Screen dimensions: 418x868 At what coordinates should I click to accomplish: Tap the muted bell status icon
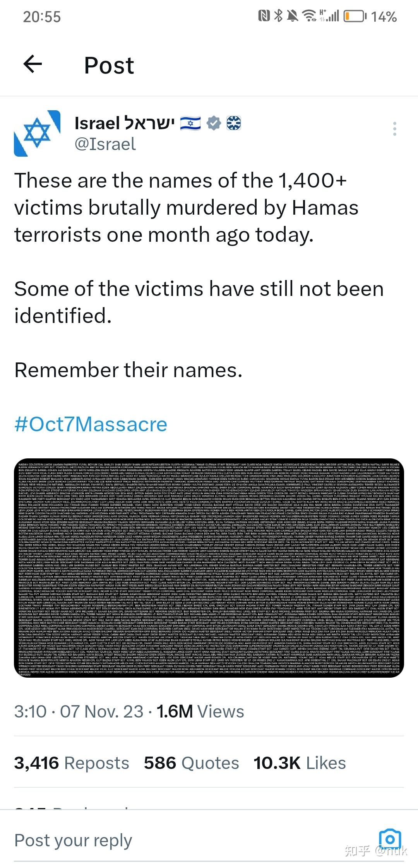[x=293, y=16]
